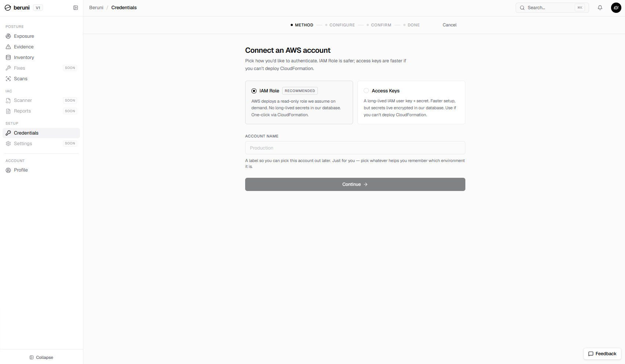
Task: Click the ⌘K shortcut badge
Action: (580, 8)
